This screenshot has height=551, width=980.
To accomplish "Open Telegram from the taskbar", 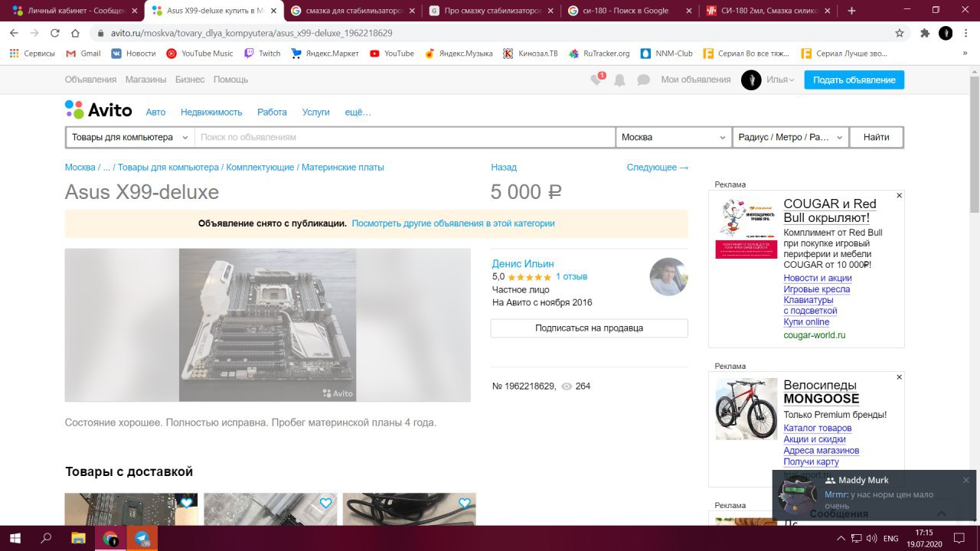I will [142, 538].
